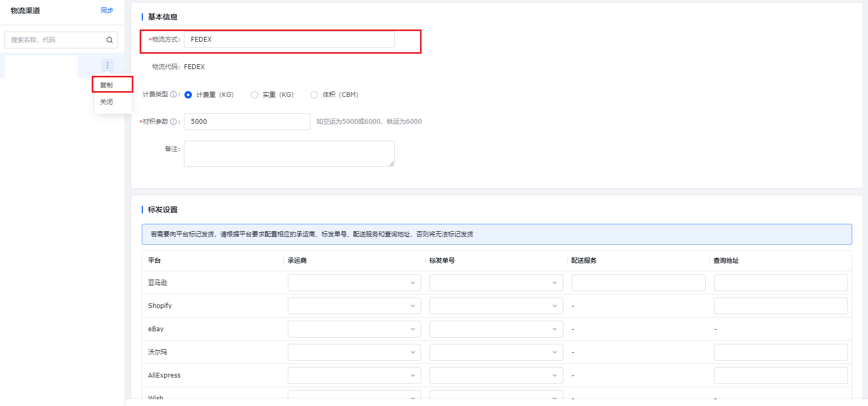Click the 标发设置 section heading
The image size is (868, 406).
(x=163, y=210)
